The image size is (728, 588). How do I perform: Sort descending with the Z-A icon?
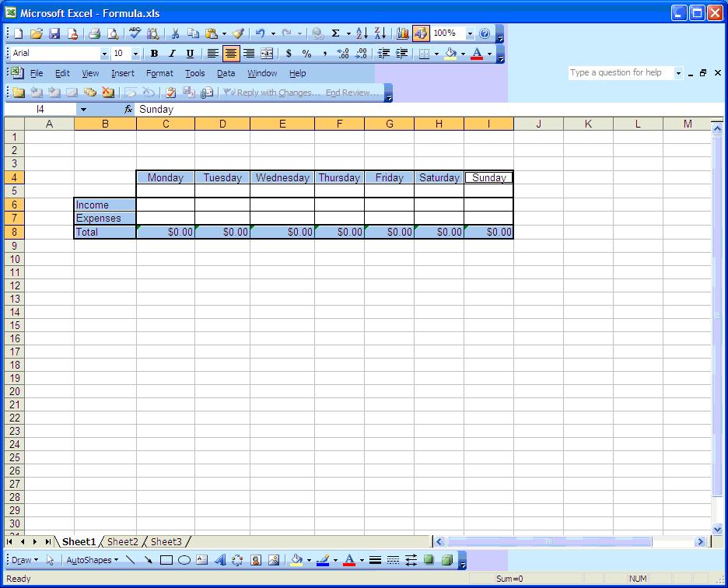[x=380, y=33]
